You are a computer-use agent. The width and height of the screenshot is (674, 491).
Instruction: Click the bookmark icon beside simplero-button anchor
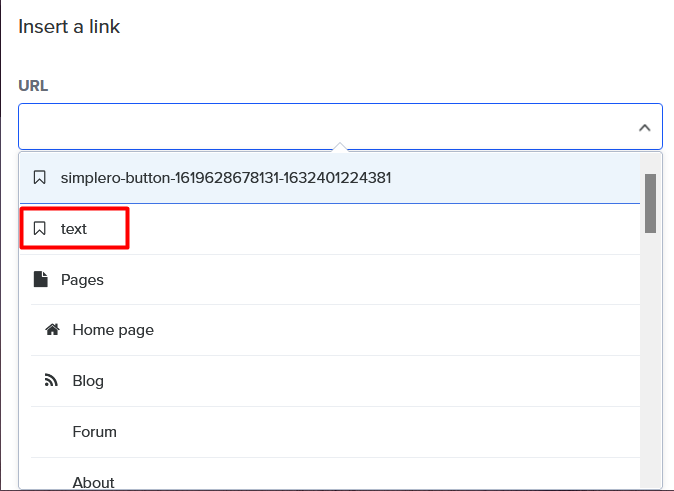coord(40,178)
